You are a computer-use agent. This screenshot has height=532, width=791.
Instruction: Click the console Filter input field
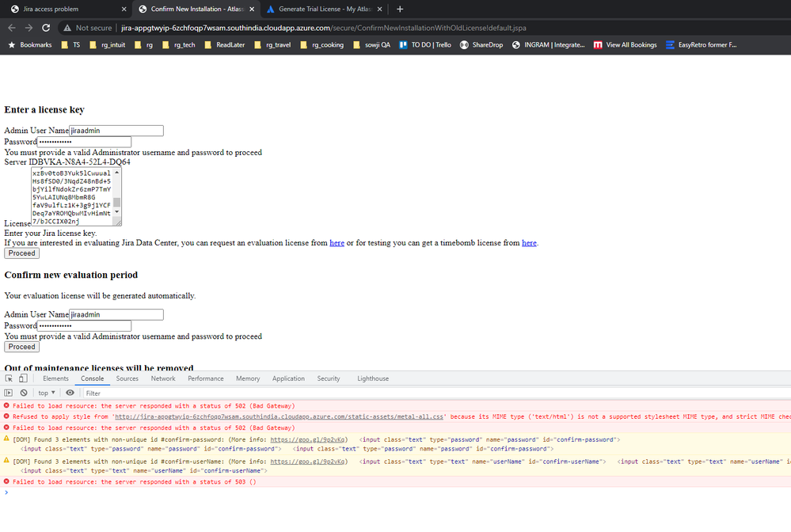(434, 393)
